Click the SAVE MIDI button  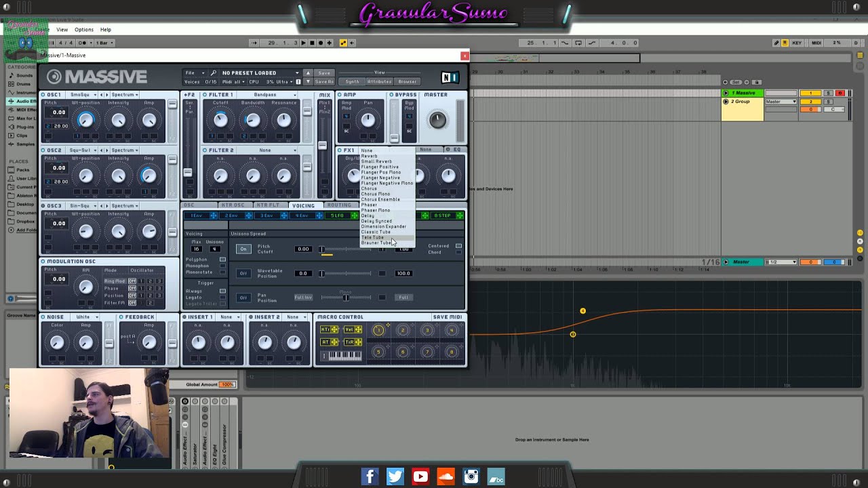coord(448,317)
